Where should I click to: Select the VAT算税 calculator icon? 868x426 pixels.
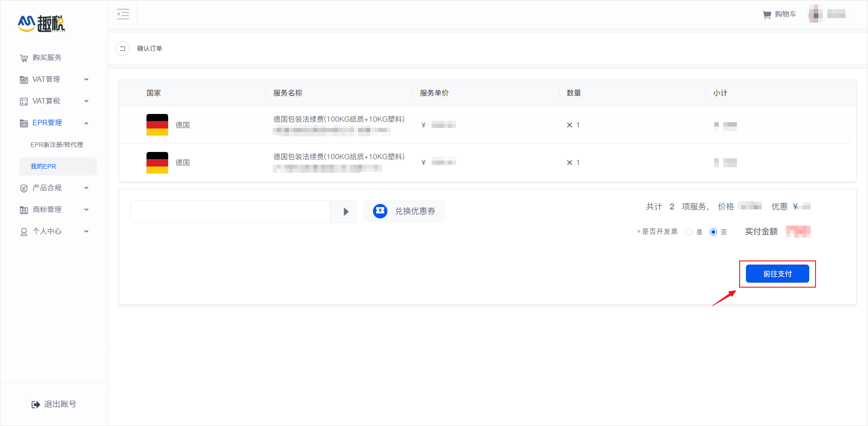24,101
